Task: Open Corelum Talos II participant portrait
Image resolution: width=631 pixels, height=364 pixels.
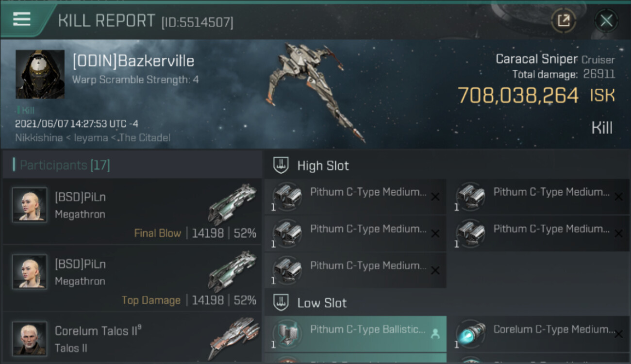Action: click(x=30, y=338)
